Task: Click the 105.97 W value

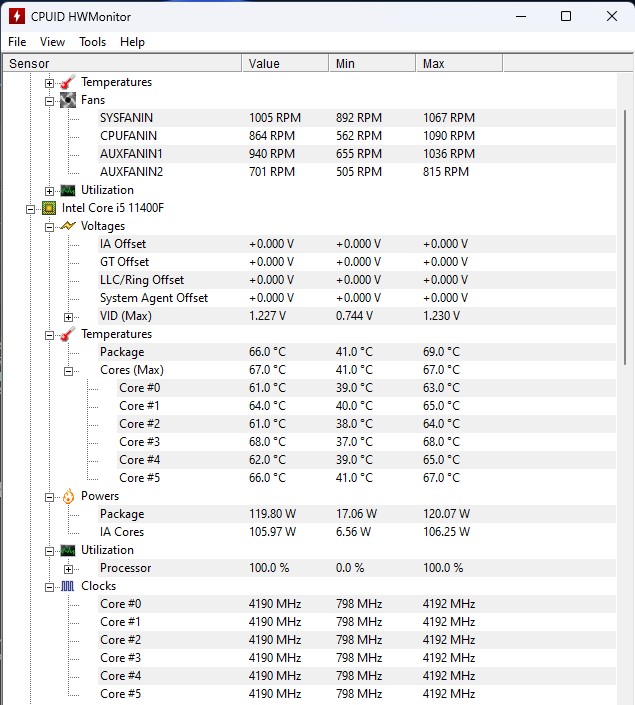Action: (x=273, y=531)
